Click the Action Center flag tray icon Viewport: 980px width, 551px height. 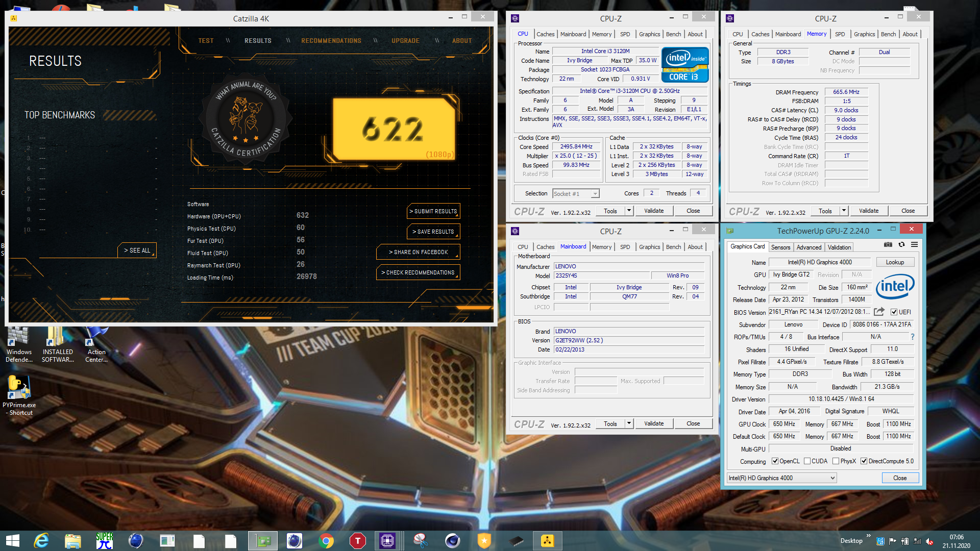click(x=892, y=541)
